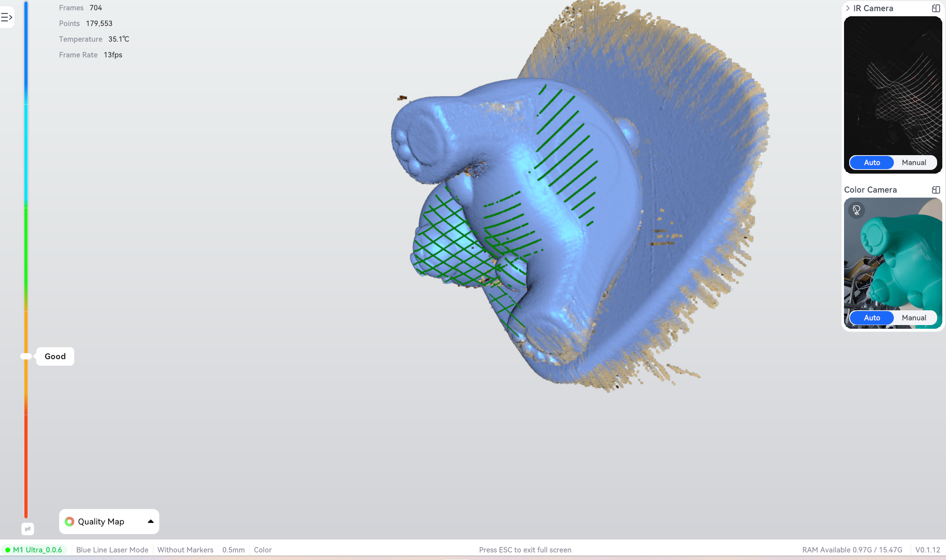
Task: Open the Quality Map dropdown arrow
Action: [151, 521]
